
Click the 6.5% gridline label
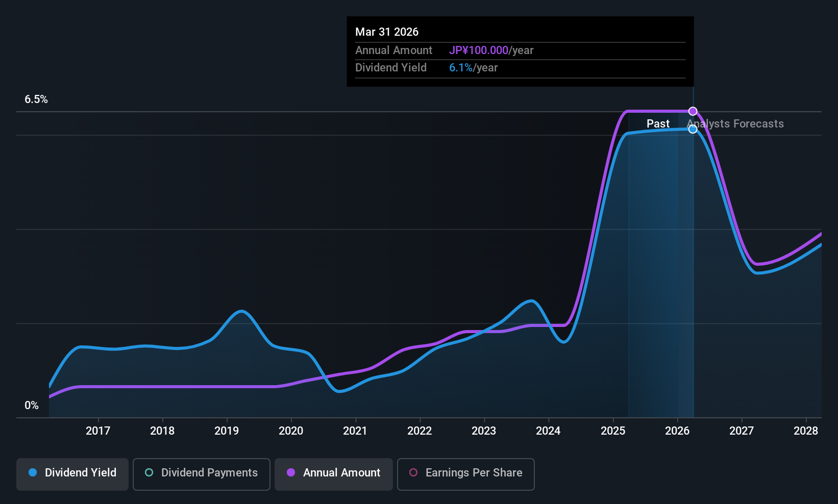click(36, 99)
